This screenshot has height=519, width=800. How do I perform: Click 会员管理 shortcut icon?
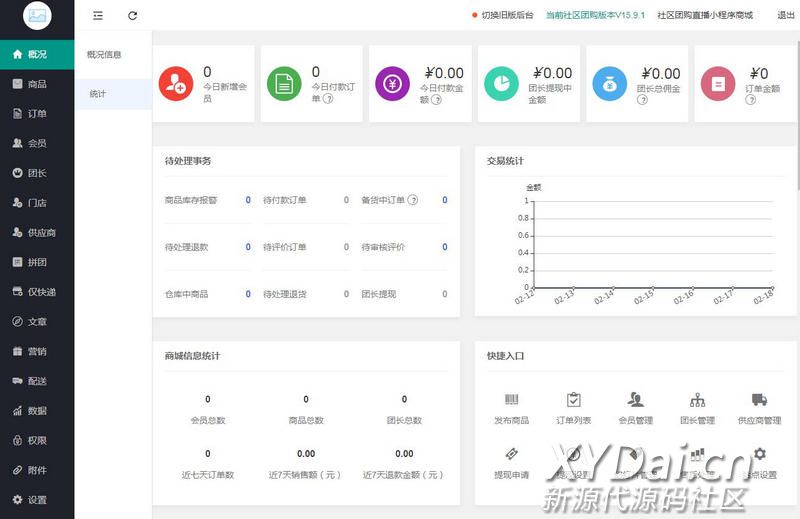pos(636,400)
